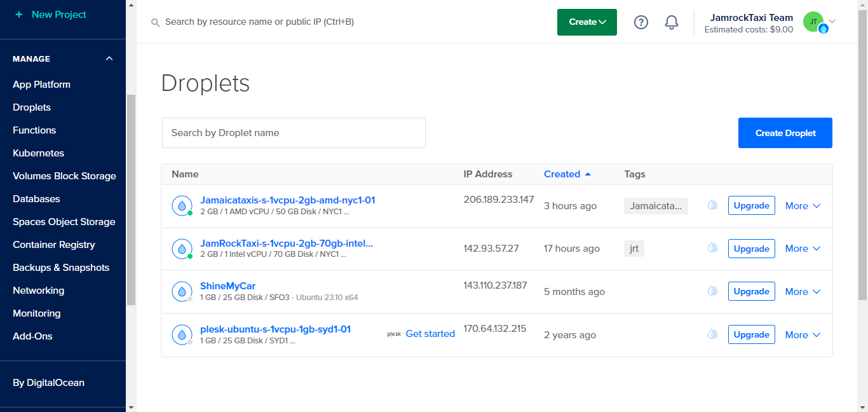Go to Droplets in the sidebar
This screenshot has width=868, height=412.
[32, 107]
